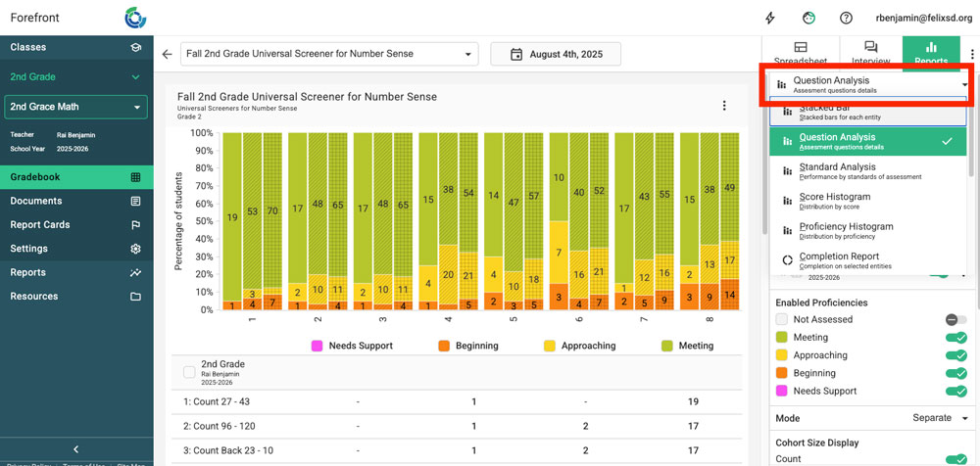Viewport: 980px width, 466px height.
Task: Collapse the sidebar with the left chevron
Action: tap(76, 449)
